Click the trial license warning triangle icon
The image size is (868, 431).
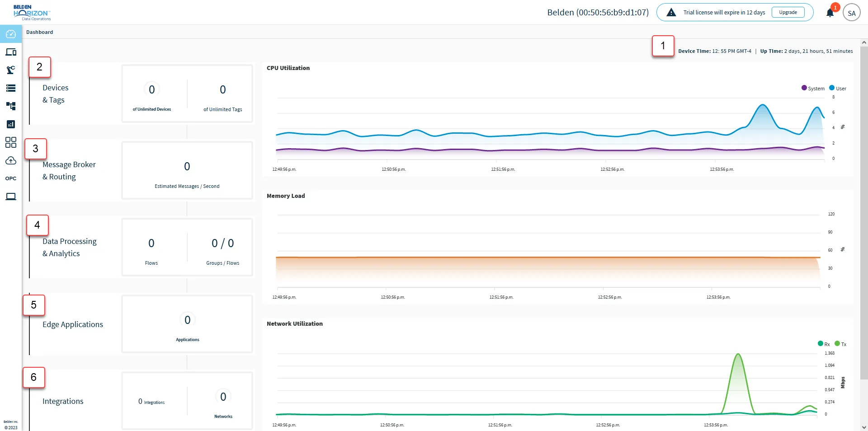pyautogui.click(x=671, y=13)
